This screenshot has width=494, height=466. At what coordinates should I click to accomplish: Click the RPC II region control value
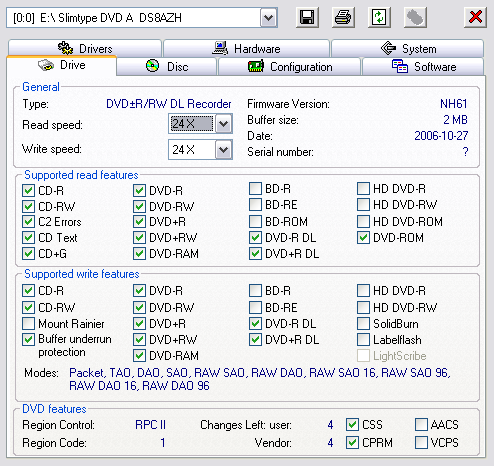point(150,425)
